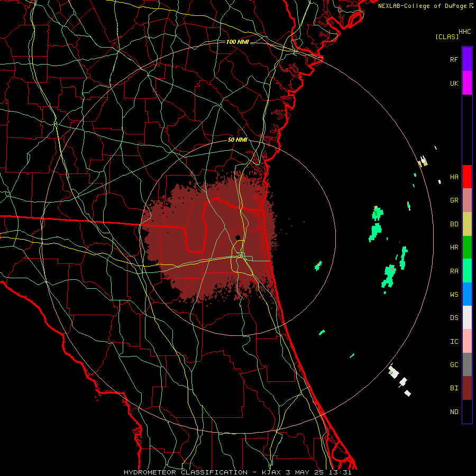This screenshot has width=476, height=476.
Task: Click the magenta UK color swatch
Action: click(467, 83)
